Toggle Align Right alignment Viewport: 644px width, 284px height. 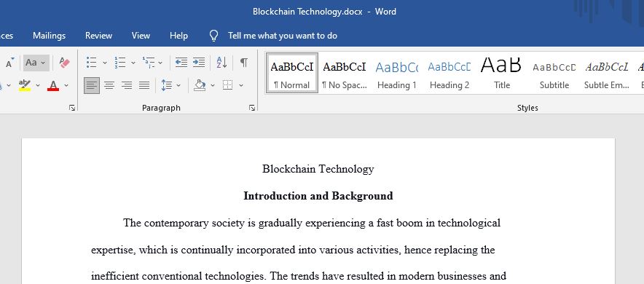pyautogui.click(x=127, y=85)
